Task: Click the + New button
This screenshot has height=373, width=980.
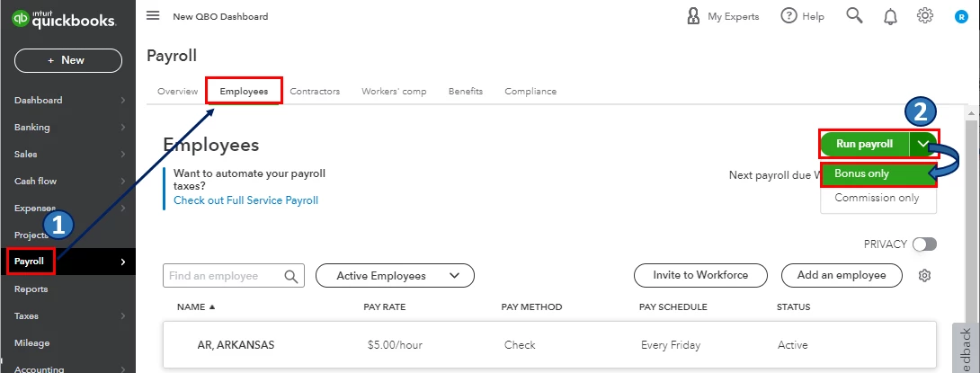Action: pyautogui.click(x=68, y=60)
